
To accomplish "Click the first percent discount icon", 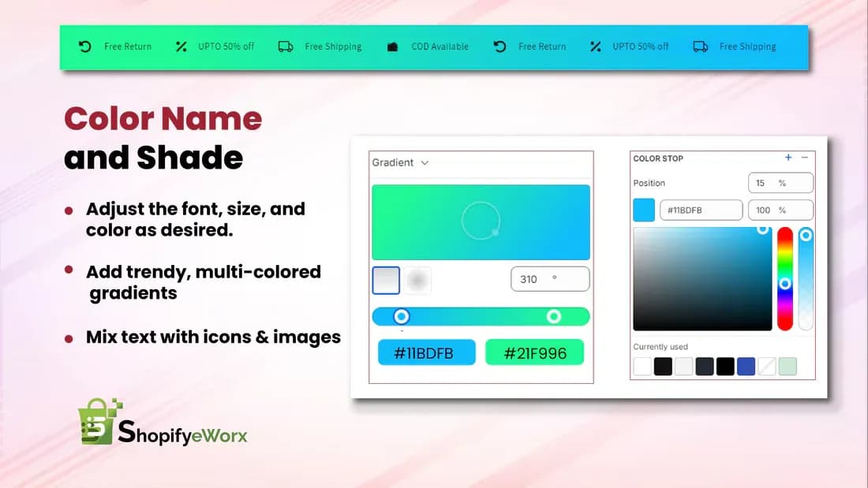I will coord(181,47).
